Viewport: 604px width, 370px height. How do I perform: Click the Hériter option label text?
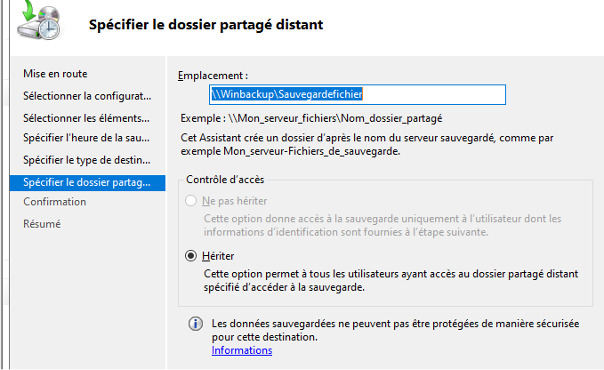point(218,256)
